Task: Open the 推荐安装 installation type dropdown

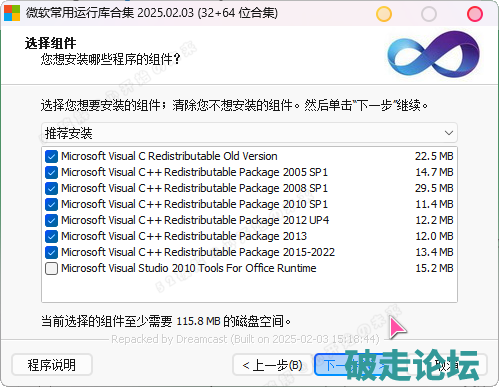Action: 249,133
